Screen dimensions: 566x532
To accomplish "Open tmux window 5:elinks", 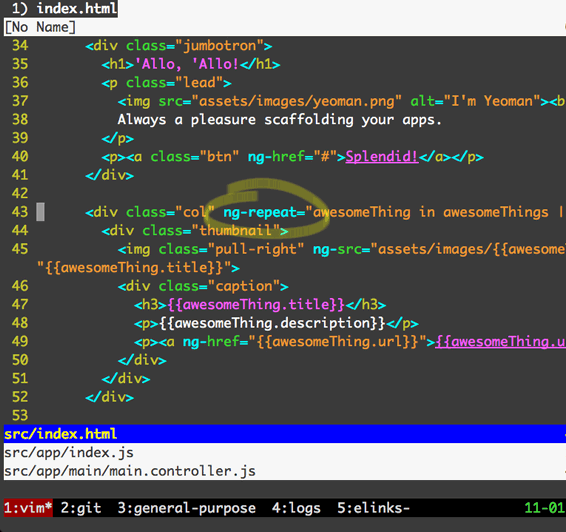I will (374, 508).
